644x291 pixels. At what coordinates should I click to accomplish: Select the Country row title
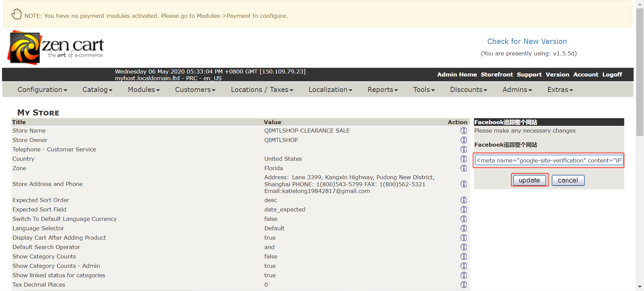pyautogui.click(x=23, y=159)
